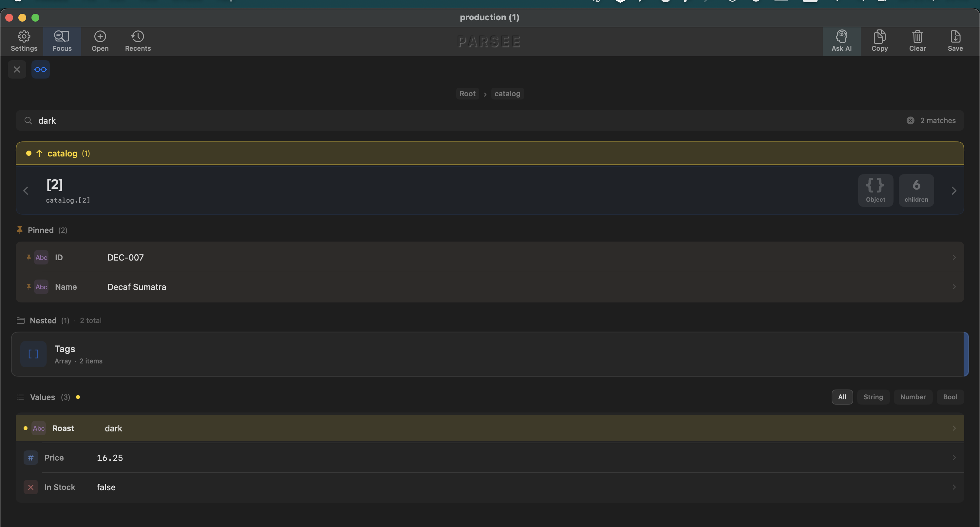
Task: Click the catalog.[2] path text
Action: coord(68,200)
